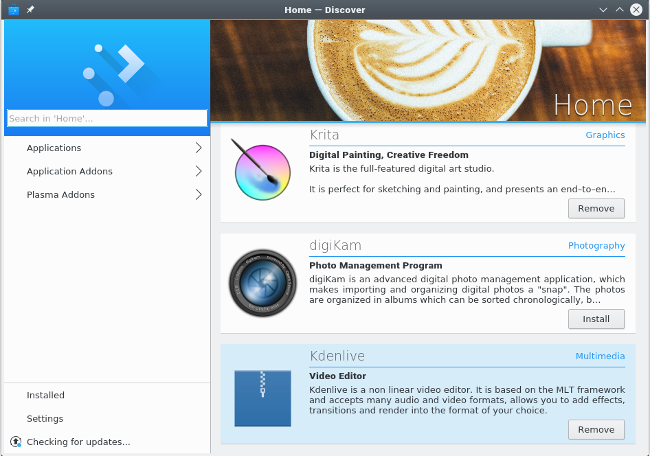The image size is (650, 456).
Task: Expand the Applications category arrow
Action: click(x=198, y=148)
